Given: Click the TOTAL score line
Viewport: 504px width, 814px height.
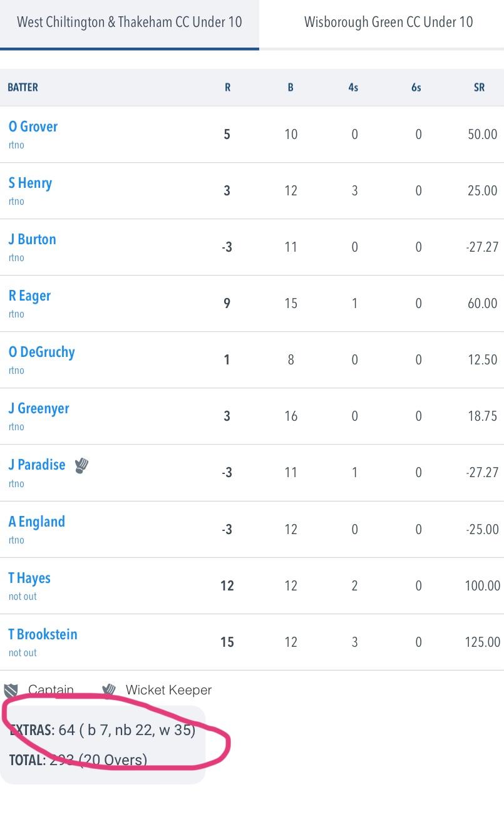Looking at the screenshot, I should pyautogui.click(x=78, y=760).
